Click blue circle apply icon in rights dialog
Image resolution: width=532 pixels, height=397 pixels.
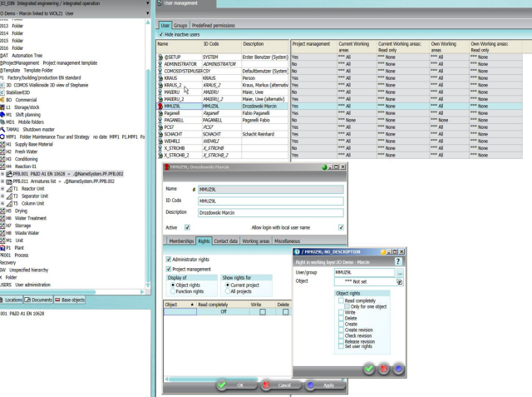tap(399, 369)
